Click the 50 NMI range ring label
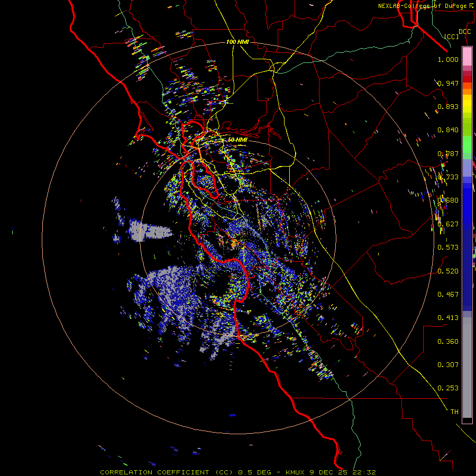 coord(237,140)
